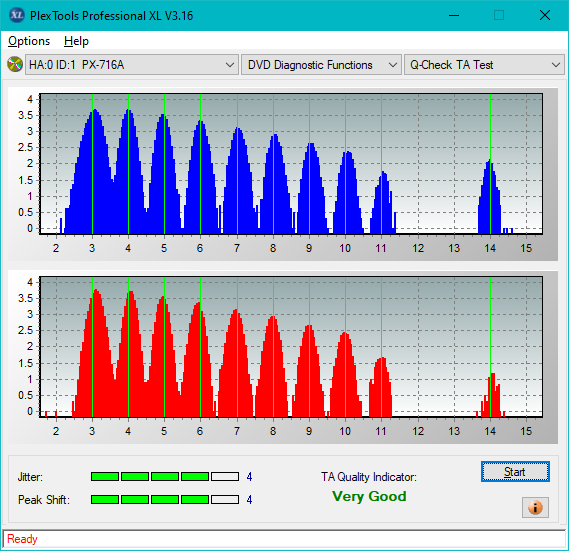
Task: Click the red histogram peak at 3
Action: (x=95, y=352)
